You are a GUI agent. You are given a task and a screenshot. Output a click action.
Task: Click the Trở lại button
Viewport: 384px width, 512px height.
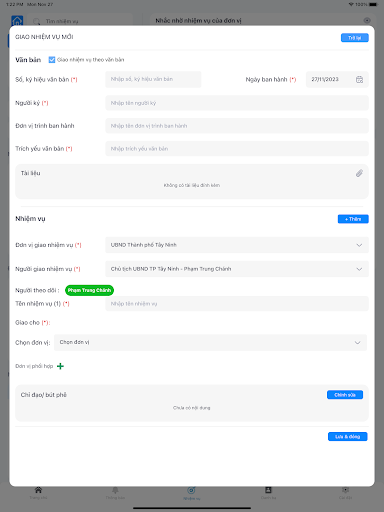pyautogui.click(x=355, y=38)
